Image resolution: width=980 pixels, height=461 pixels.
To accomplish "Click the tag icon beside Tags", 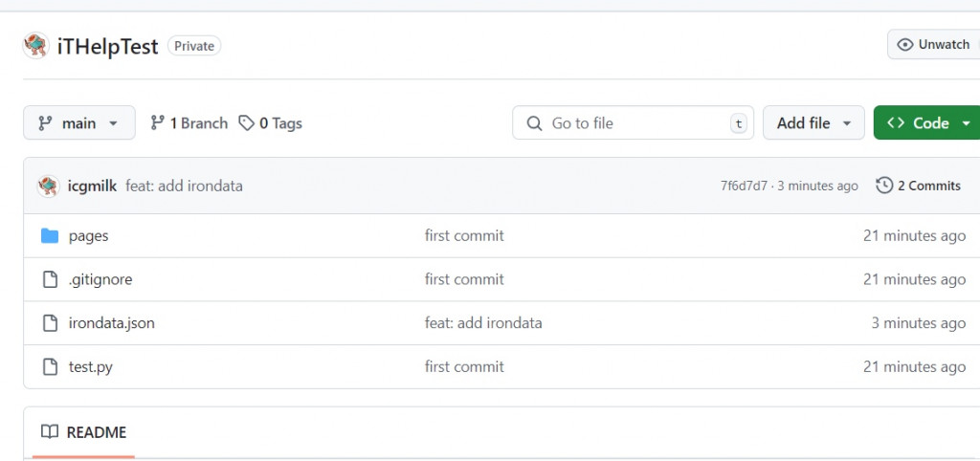I will pos(247,123).
